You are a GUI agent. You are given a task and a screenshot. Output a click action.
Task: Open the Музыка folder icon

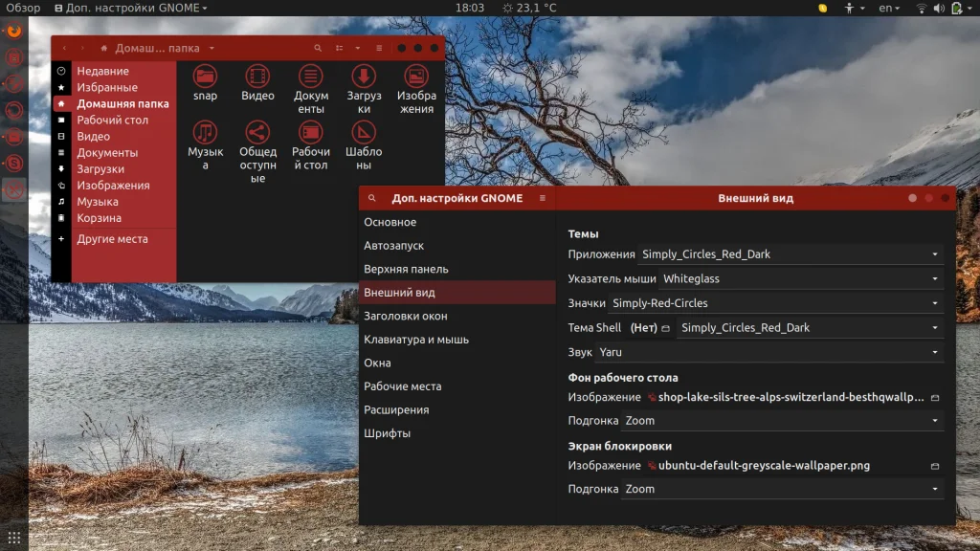click(205, 145)
